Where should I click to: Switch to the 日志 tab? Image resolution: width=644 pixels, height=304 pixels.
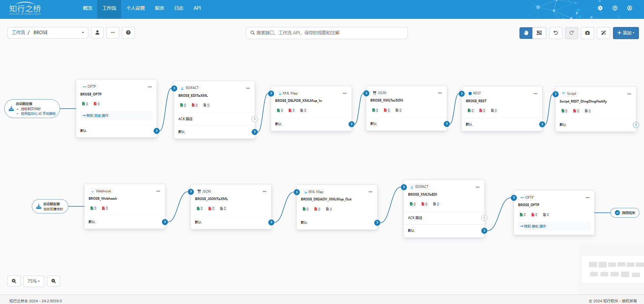pos(179,8)
